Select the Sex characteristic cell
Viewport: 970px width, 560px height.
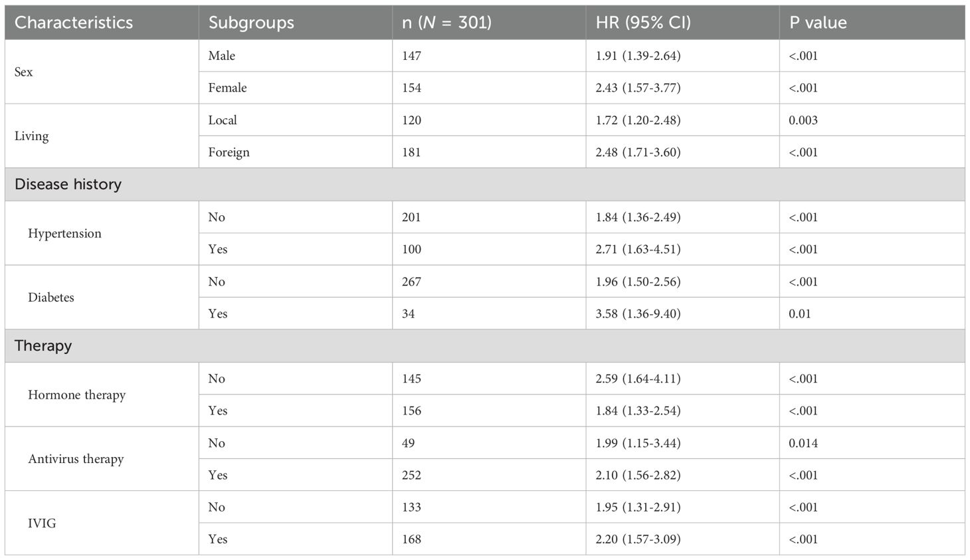(24, 72)
